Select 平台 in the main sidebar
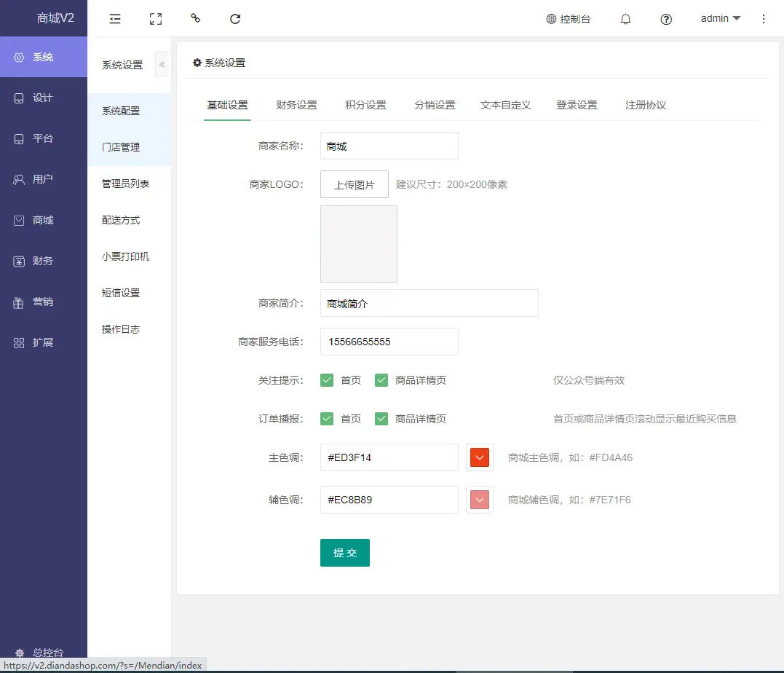The height and width of the screenshot is (673, 784). pos(44,138)
